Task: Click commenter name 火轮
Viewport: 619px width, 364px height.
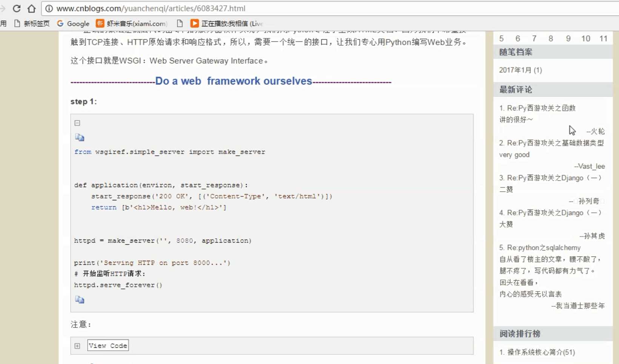Action: 595,131
